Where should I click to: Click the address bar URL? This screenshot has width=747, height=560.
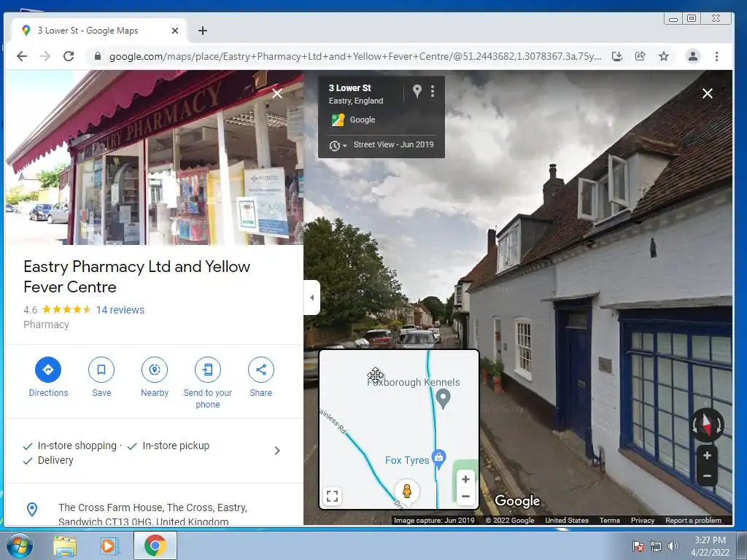355,57
